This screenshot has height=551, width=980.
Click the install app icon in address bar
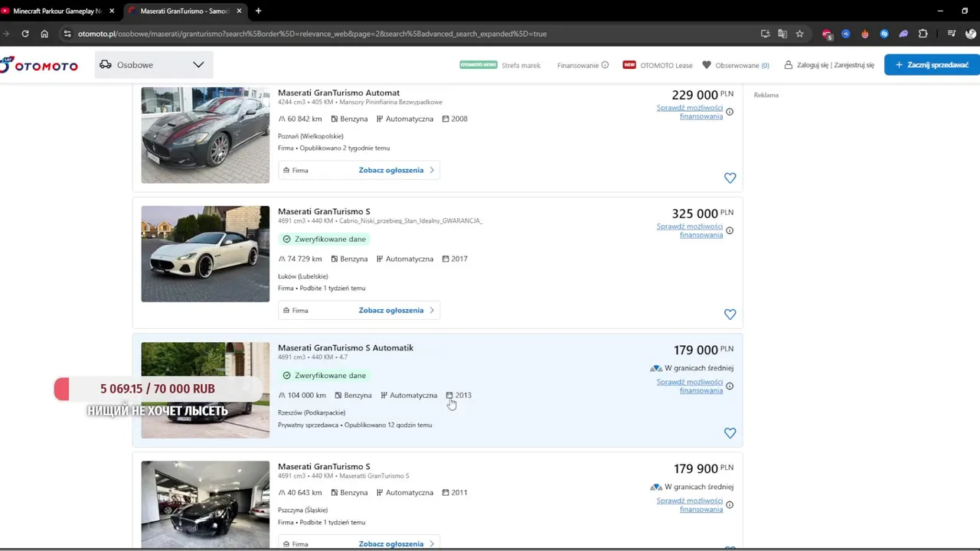click(x=765, y=34)
